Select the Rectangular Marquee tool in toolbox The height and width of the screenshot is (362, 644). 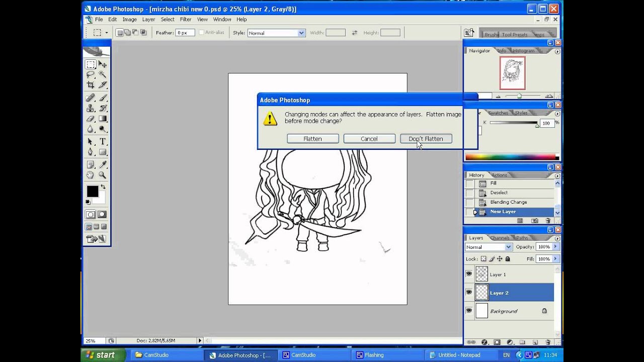[x=91, y=64]
